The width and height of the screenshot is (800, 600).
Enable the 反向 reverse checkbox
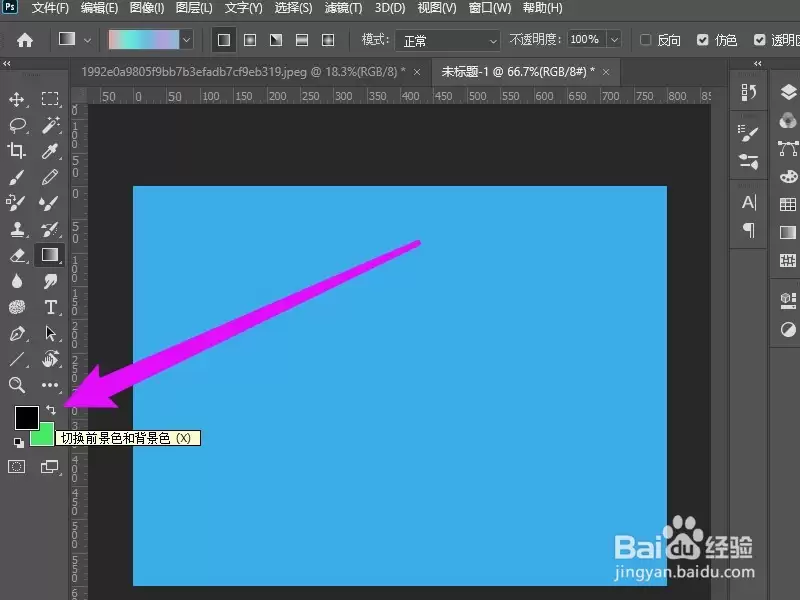tap(645, 40)
